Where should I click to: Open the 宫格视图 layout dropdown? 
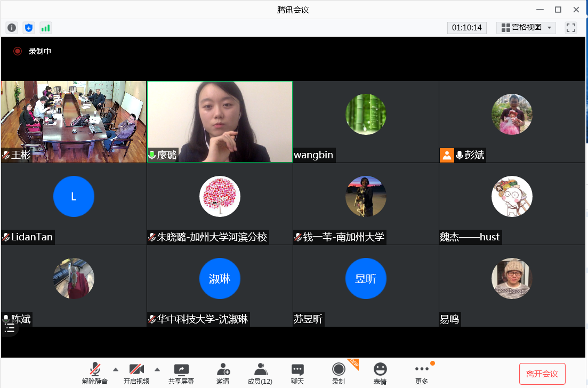point(526,28)
